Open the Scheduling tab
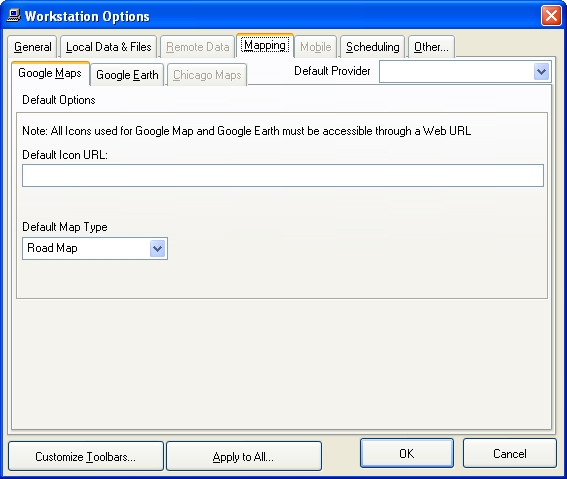This screenshot has width=567, height=479. point(372,47)
